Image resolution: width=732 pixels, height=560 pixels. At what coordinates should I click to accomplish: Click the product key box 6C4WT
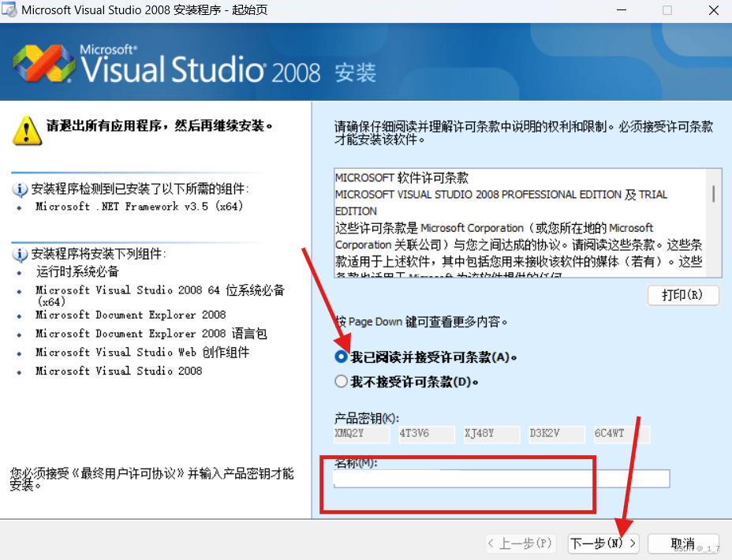coord(622,434)
